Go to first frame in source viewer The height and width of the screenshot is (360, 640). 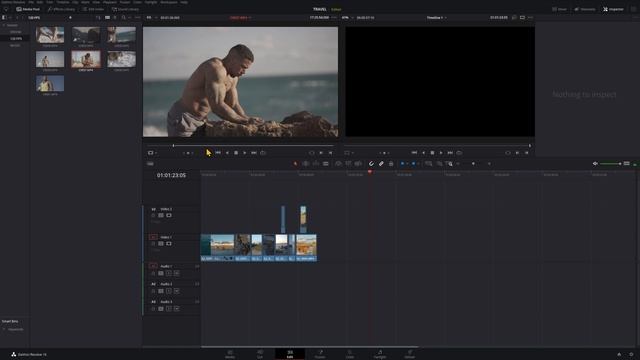tap(218, 153)
